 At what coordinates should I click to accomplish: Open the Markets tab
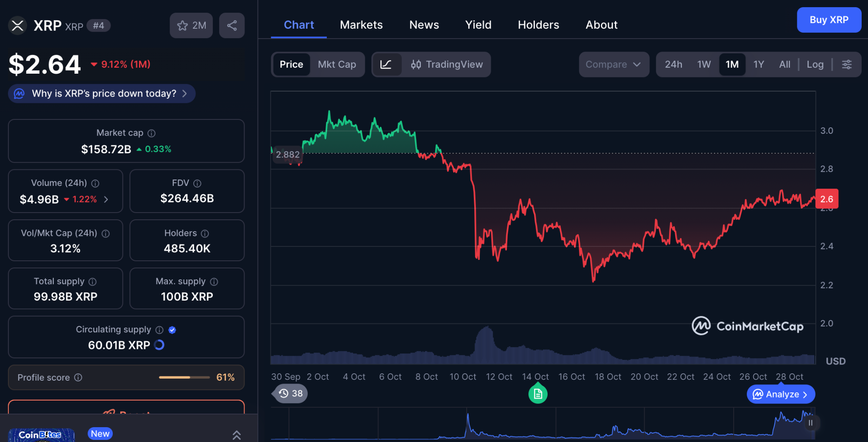tap(361, 25)
